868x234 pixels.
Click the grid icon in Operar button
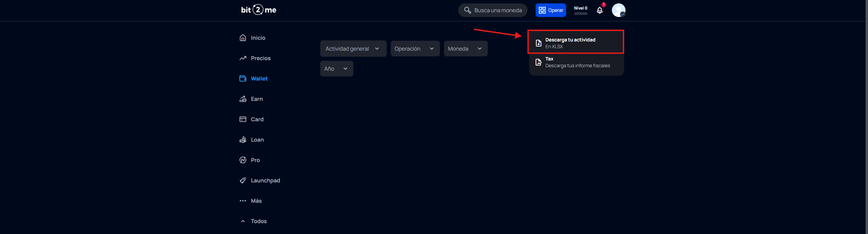[x=542, y=10]
